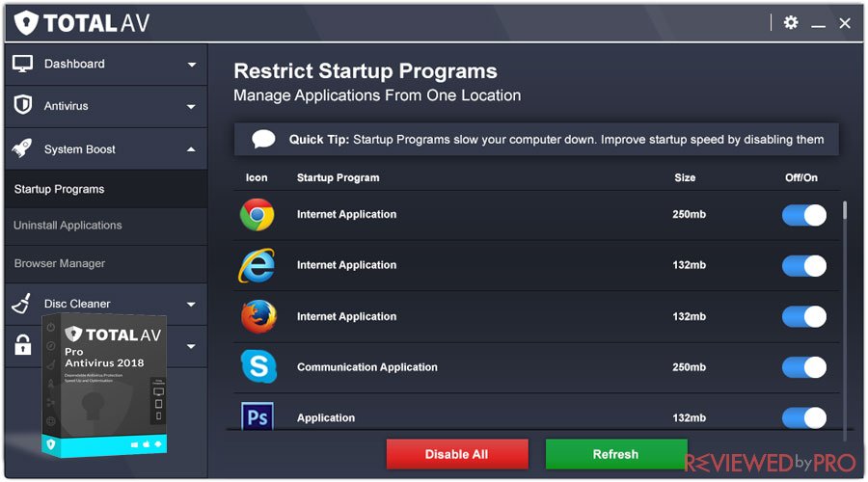Click the Google Chrome icon
This screenshot has width=868, height=482.
pos(257,215)
